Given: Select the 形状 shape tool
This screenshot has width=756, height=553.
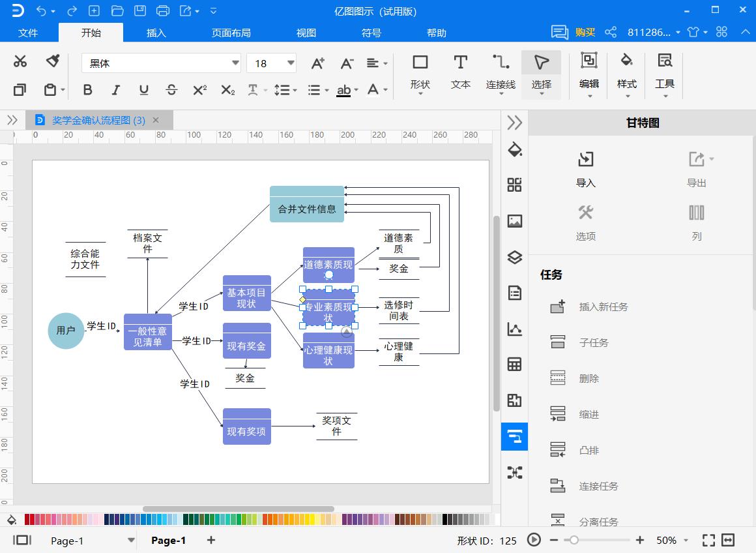Looking at the screenshot, I should (x=419, y=72).
